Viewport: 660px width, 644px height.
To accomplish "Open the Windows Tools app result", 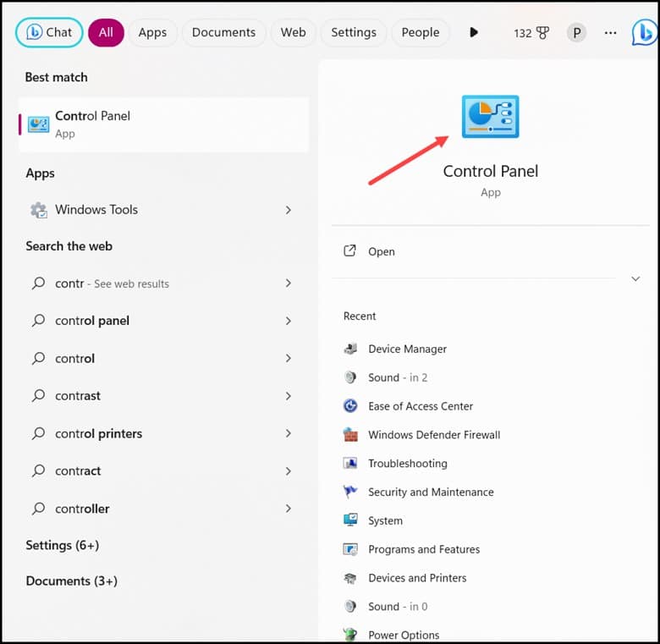I will pos(164,210).
